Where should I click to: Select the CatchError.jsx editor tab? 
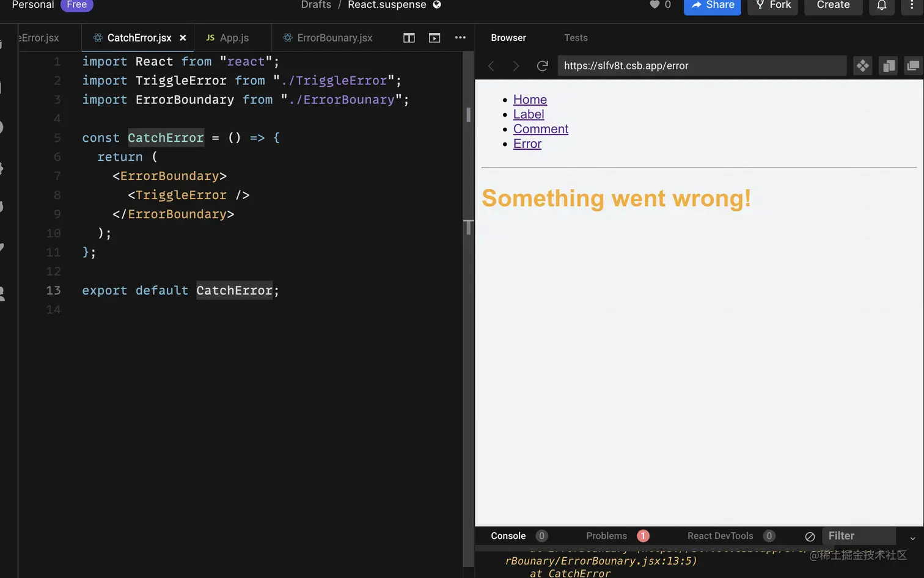pyautogui.click(x=139, y=38)
